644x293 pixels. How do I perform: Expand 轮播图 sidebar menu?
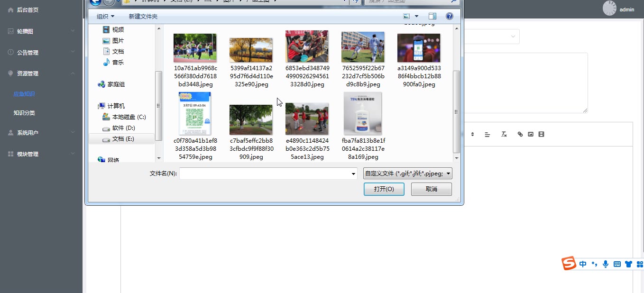tap(41, 31)
